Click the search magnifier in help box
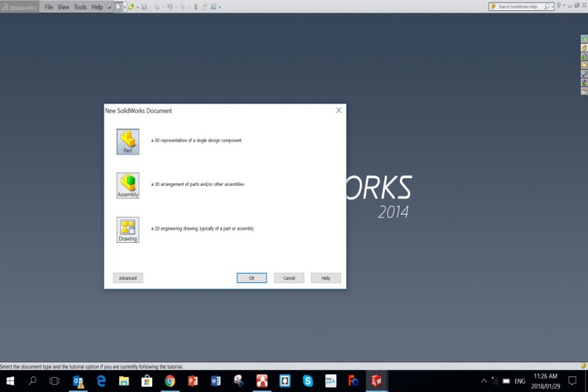 point(546,6)
